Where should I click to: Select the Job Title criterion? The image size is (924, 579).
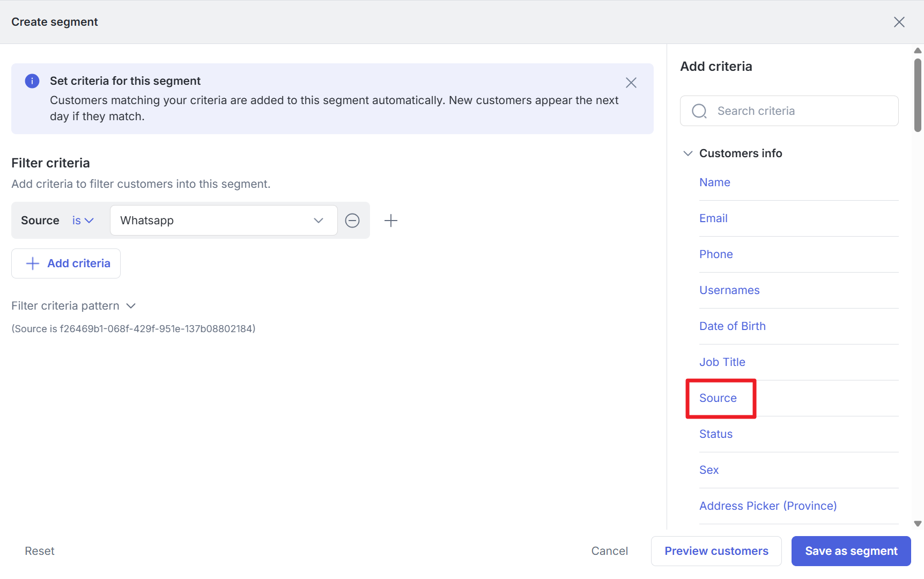coord(722,362)
